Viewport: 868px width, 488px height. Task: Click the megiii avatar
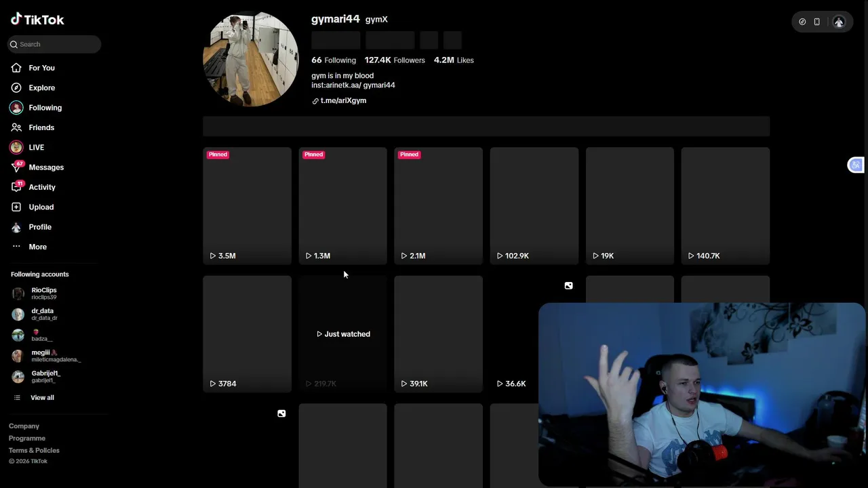click(18, 356)
